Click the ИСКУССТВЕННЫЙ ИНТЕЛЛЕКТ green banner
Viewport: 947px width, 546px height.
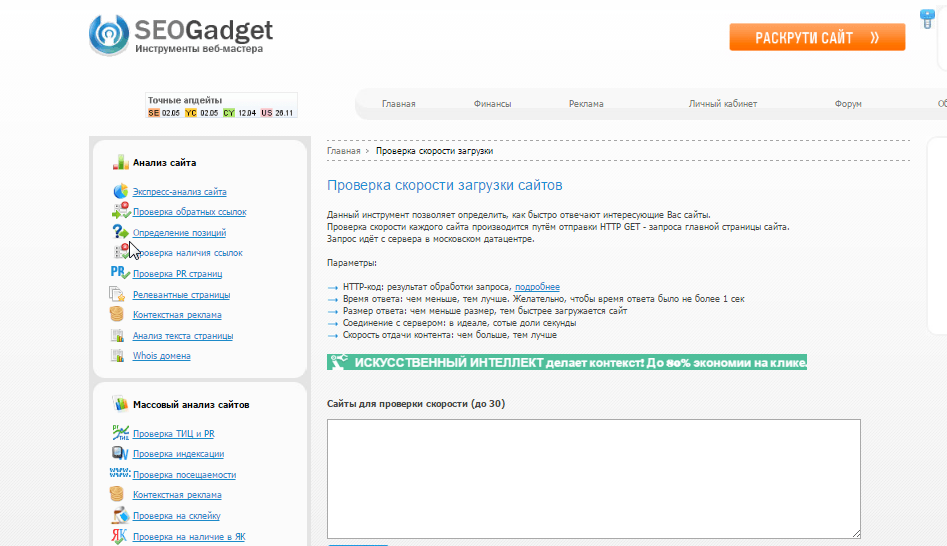[x=567, y=362]
